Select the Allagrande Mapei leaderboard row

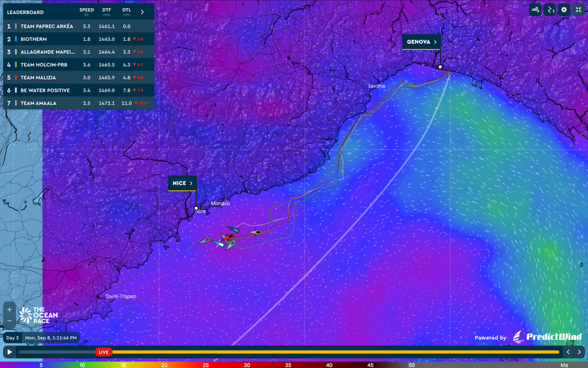[79, 52]
